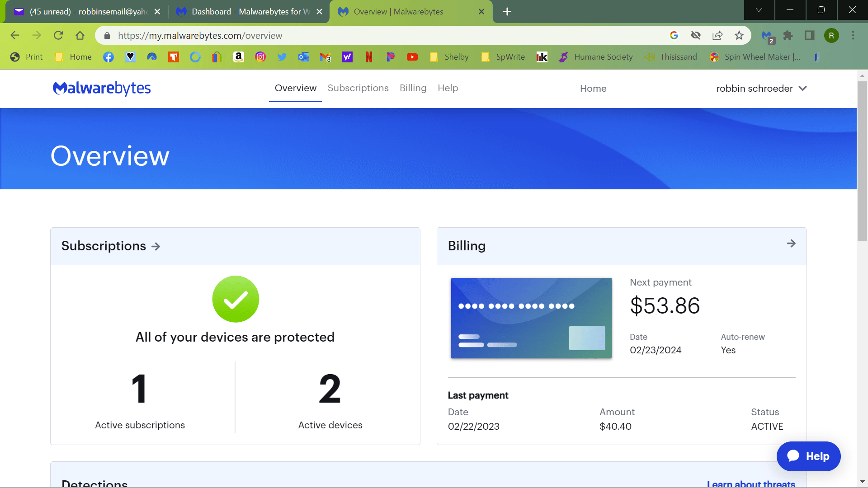Open Chrome three-dot menu
The height and width of the screenshot is (488, 868).
(853, 35)
